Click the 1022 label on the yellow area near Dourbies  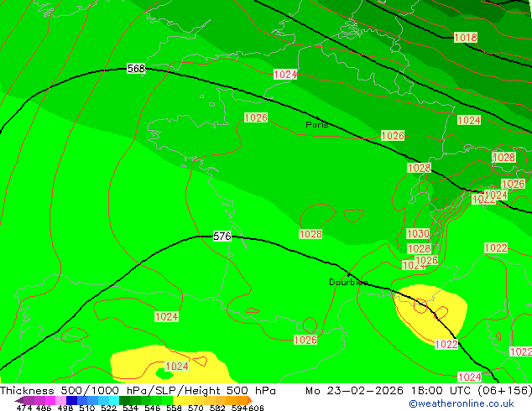click(x=446, y=344)
